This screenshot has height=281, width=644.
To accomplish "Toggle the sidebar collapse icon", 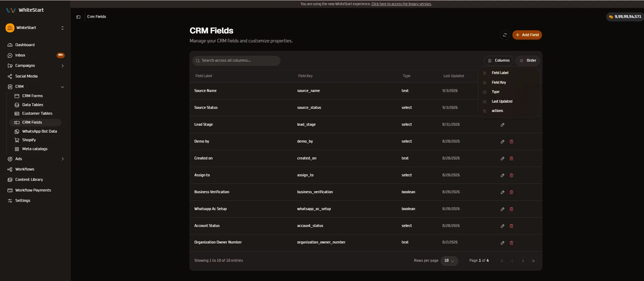I will [x=79, y=17].
